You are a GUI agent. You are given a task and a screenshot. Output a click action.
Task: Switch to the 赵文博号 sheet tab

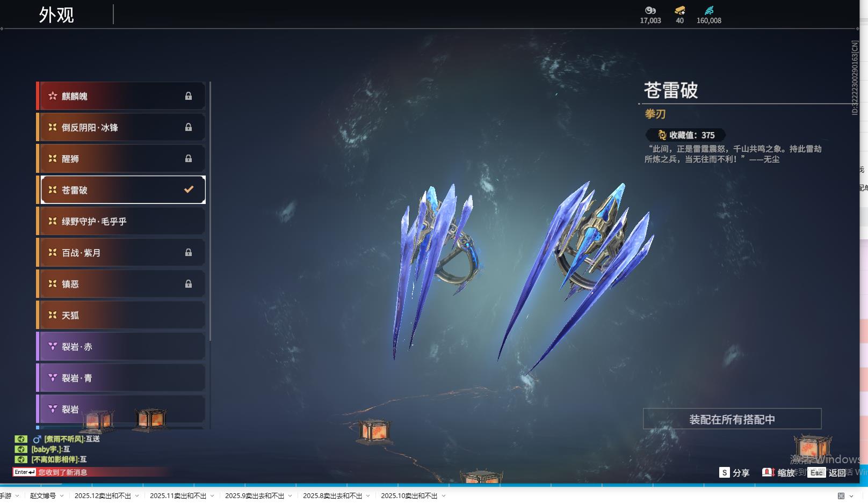[43, 496]
